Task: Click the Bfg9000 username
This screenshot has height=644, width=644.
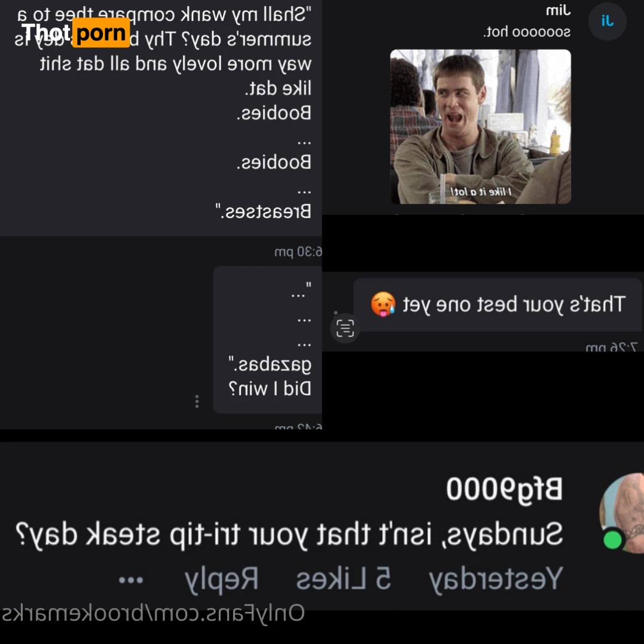Action: [504, 489]
